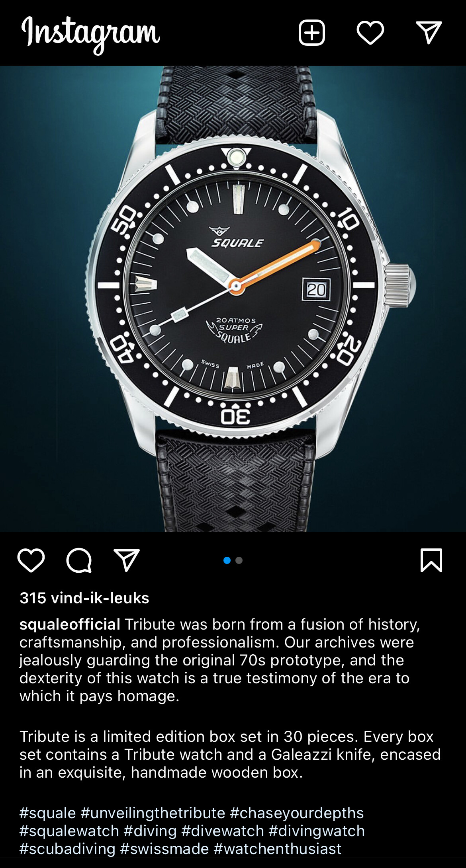Open notifications heart icon in header
Screen dimensions: 466x868
pos(370,32)
